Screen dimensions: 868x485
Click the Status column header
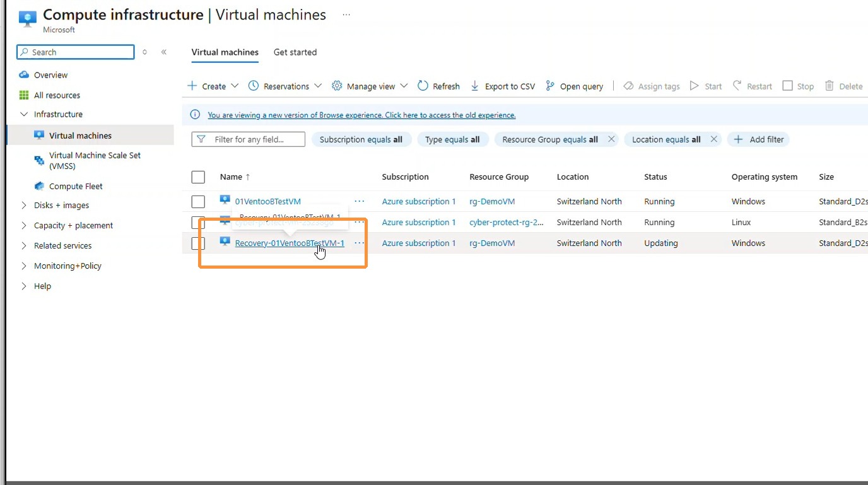click(655, 177)
